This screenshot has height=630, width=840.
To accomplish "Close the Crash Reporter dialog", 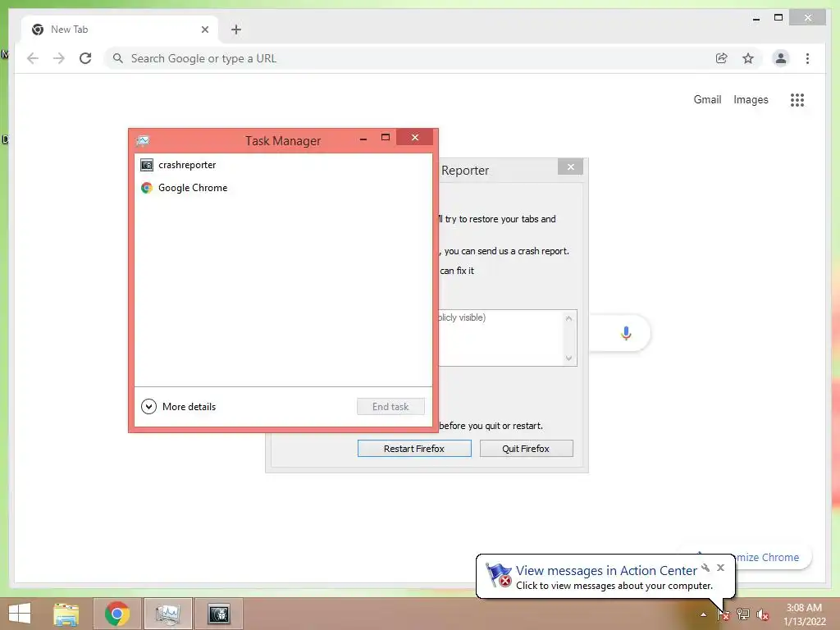I will (571, 167).
